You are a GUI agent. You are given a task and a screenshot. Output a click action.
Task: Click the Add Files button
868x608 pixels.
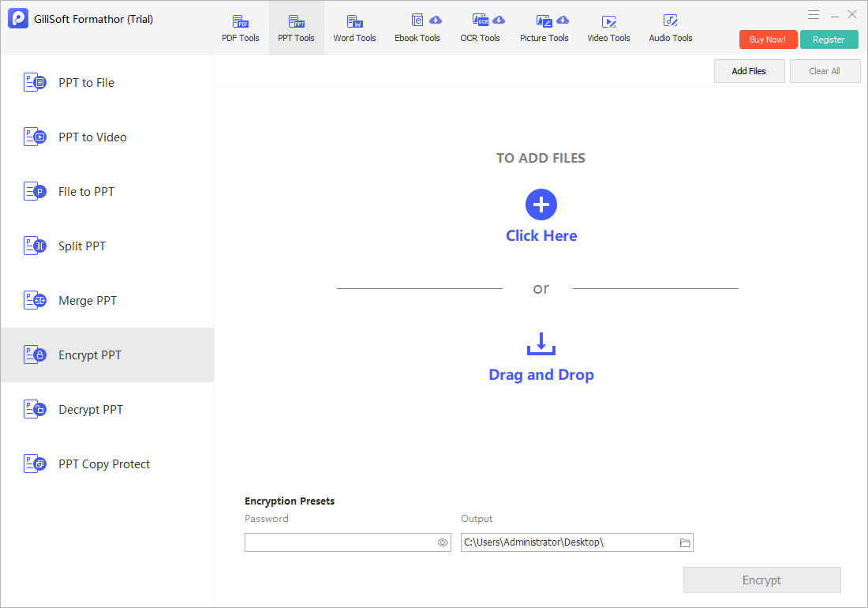[x=749, y=71]
